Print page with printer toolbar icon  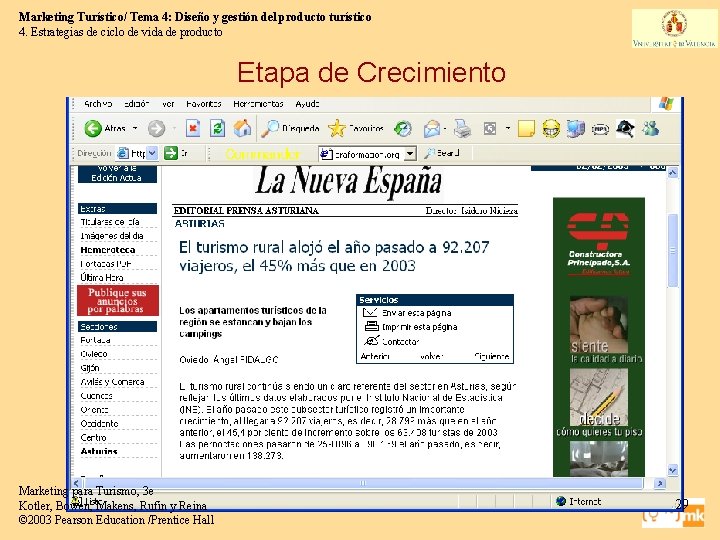click(462, 129)
